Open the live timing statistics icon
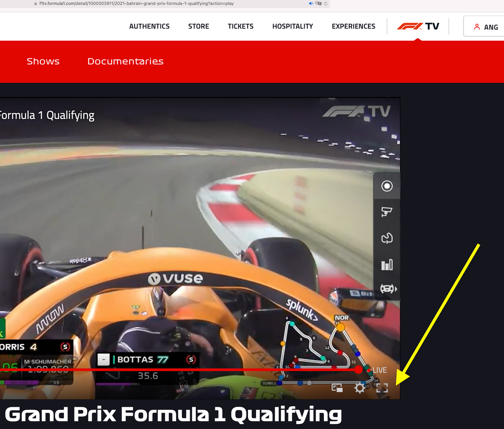 pos(386,265)
